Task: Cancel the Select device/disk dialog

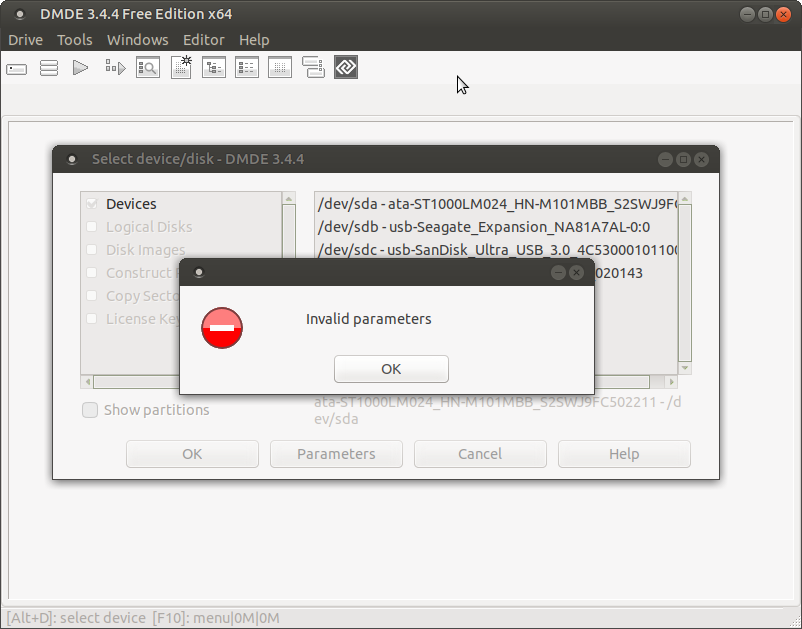Action: tap(480, 454)
